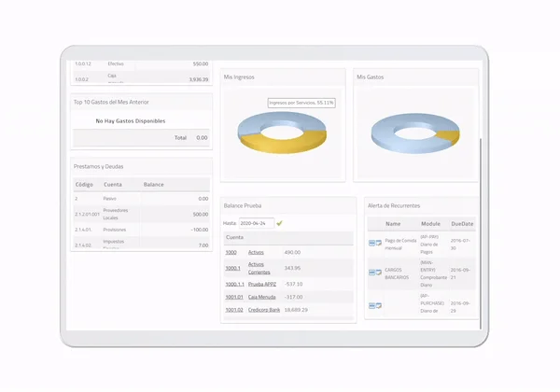Click the Mis Gastos panel title
The image size is (560, 392).
(371, 77)
